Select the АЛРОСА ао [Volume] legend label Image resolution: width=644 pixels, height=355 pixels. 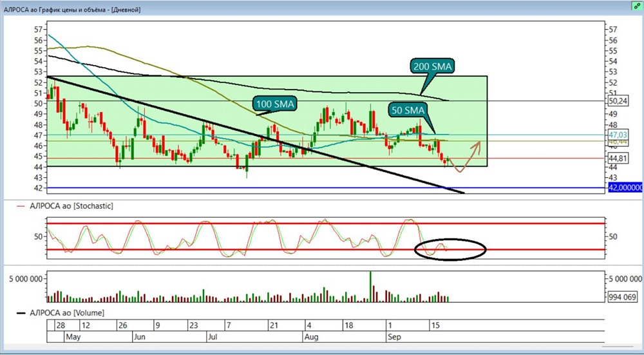click(x=67, y=312)
